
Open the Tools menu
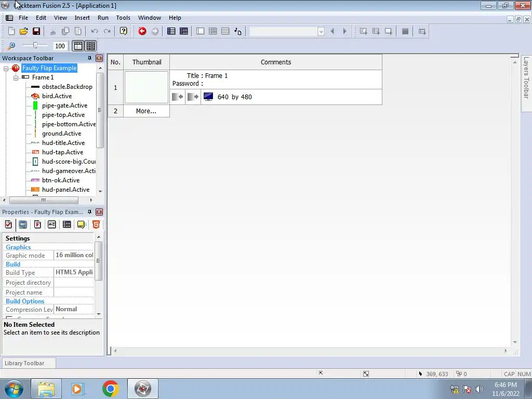[123, 18]
